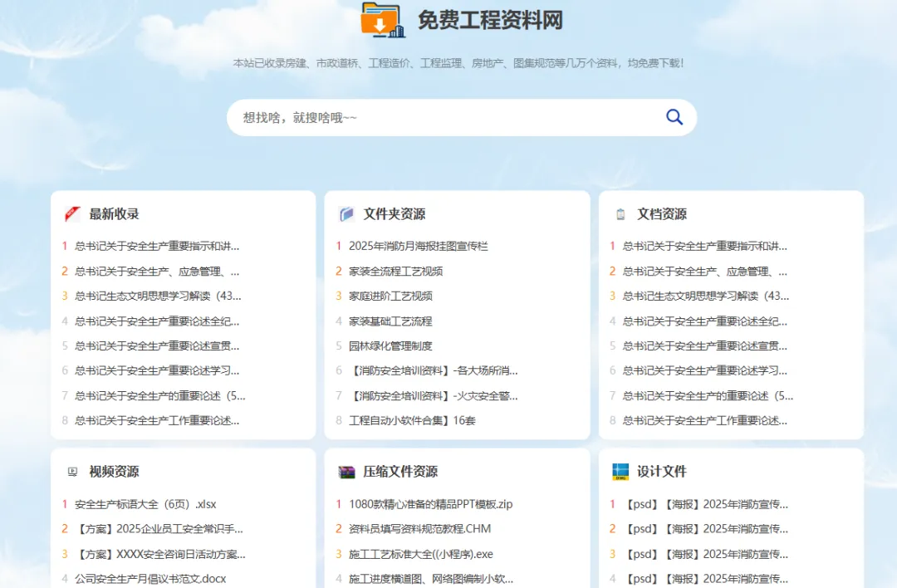Open 公司安全生产月倡议书范文.docx
The height and width of the screenshot is (588, 897).
[x=150, y=578]
